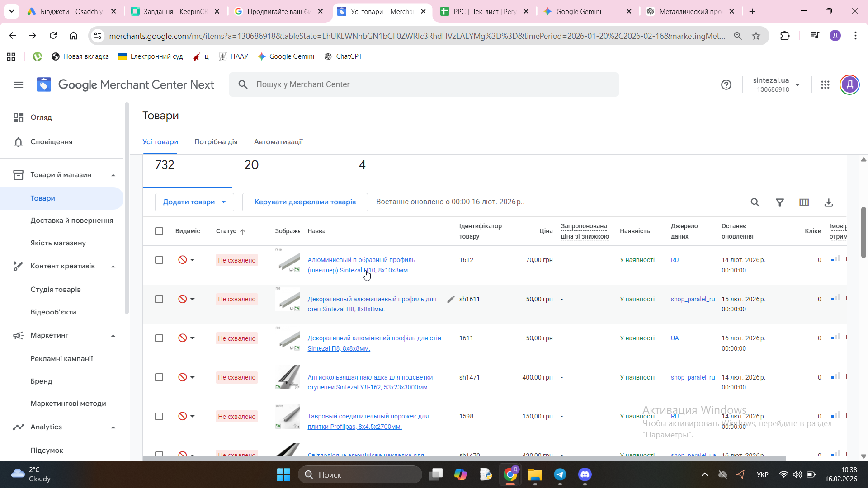Click the table search magnifier icon
This screenshot has height=488, width=868.
[755, 202]
